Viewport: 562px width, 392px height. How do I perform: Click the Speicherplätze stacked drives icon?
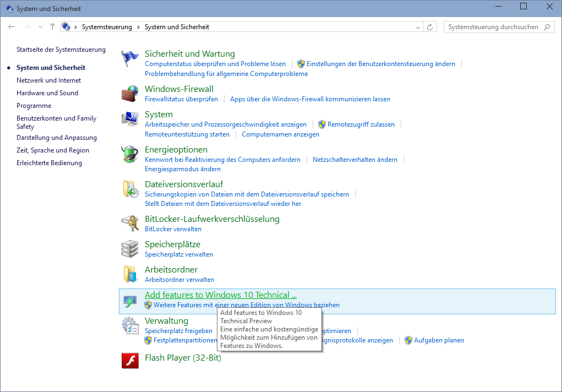pyautogui.click(x=130, y=249)
